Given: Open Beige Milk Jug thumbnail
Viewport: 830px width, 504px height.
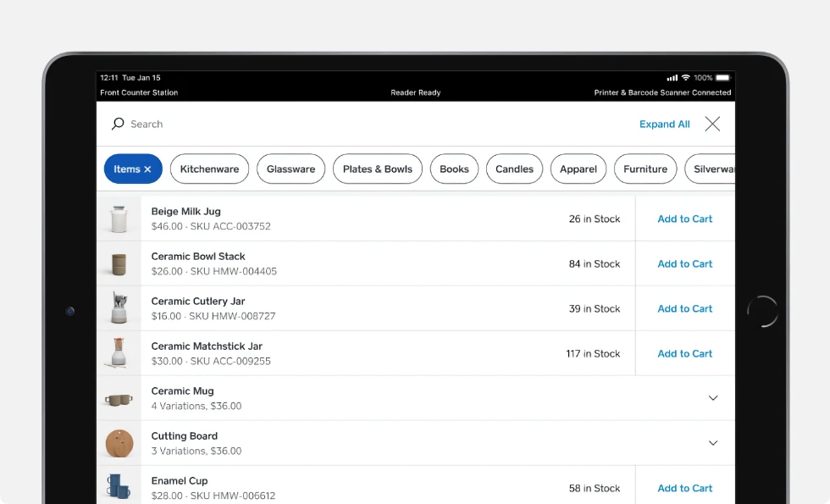Looking at the screenshot, I should pyautogui.click(x=119, y=219).
